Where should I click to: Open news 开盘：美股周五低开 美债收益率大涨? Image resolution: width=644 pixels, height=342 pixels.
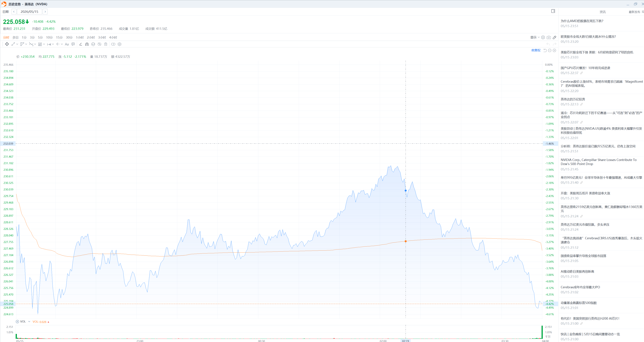[586, 193]
